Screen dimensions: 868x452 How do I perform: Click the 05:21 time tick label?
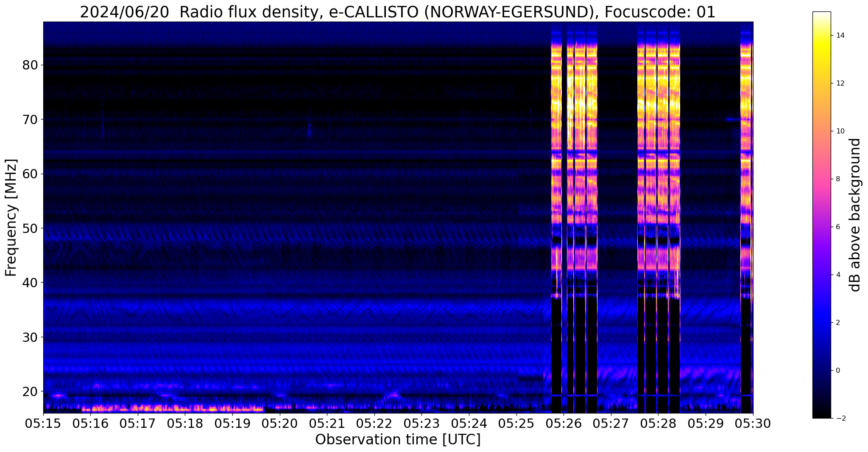327,423
